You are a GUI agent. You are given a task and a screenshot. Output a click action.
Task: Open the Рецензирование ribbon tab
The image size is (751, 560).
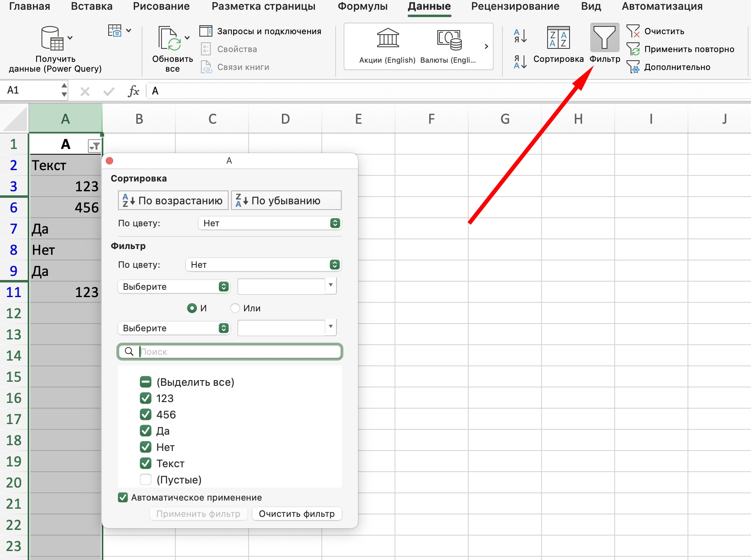click(515, 7)
